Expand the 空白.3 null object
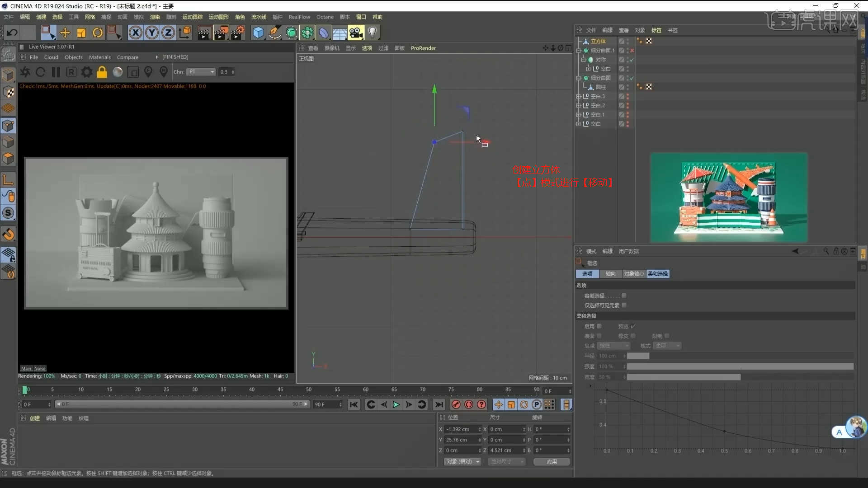 click(578, 96)
